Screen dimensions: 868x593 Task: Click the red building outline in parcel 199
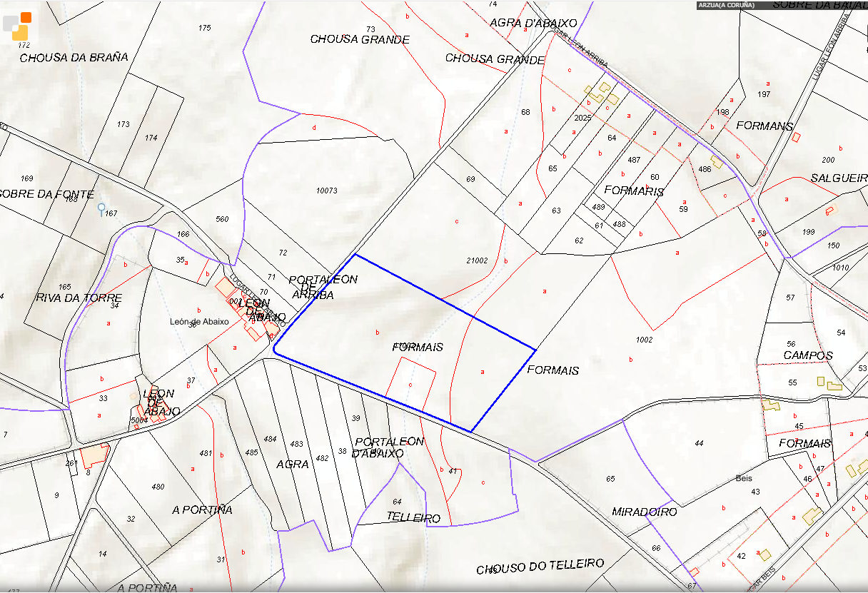coord(829,211)
